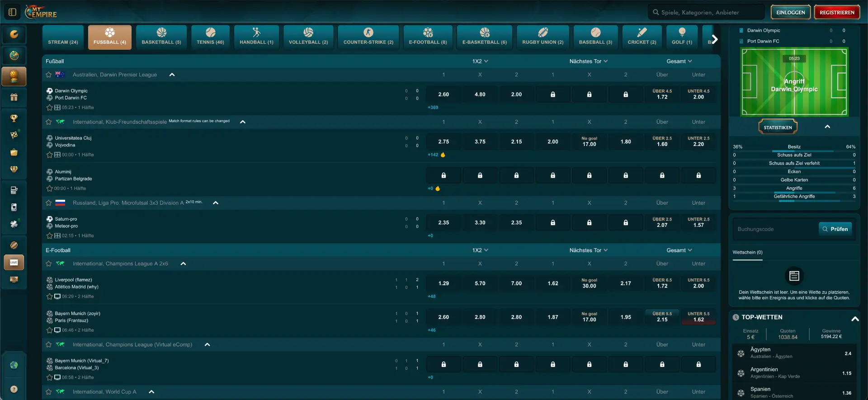Image resolution: width=868 pixels, height=400 pixels.
Task: Click the casino C icon at sidebar top
Action: pos(14,34)
